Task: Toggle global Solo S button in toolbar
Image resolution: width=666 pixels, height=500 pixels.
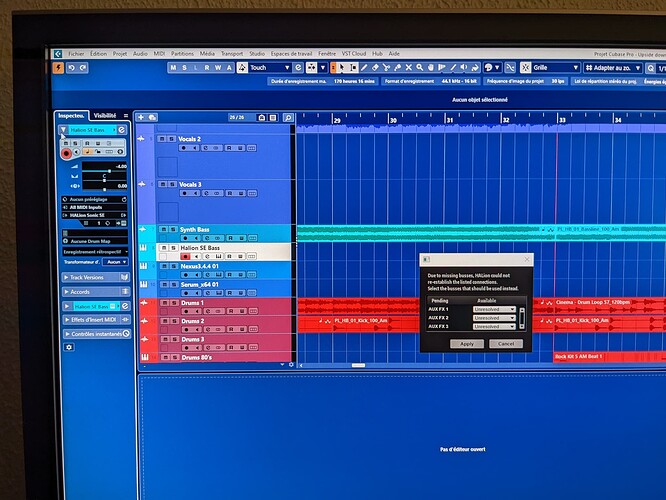Action: 184,68
